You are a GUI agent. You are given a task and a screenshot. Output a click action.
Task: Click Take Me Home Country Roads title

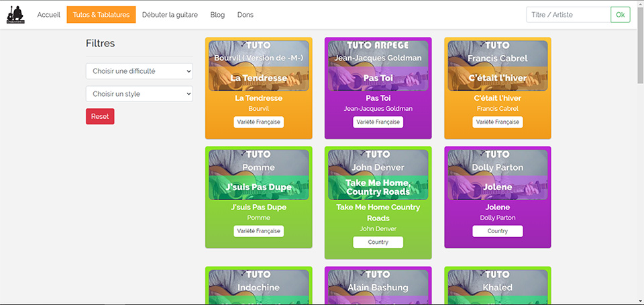pyautogui.click(x=378, y=212)
